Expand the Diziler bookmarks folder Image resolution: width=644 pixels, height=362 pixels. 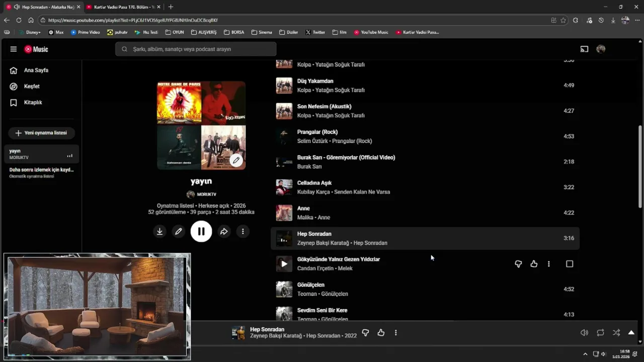pos(289,32)
